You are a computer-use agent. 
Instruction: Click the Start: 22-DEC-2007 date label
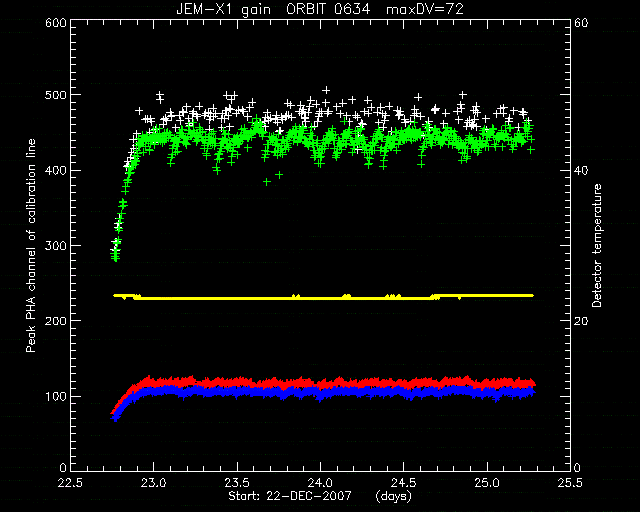(x=290, y=496)
